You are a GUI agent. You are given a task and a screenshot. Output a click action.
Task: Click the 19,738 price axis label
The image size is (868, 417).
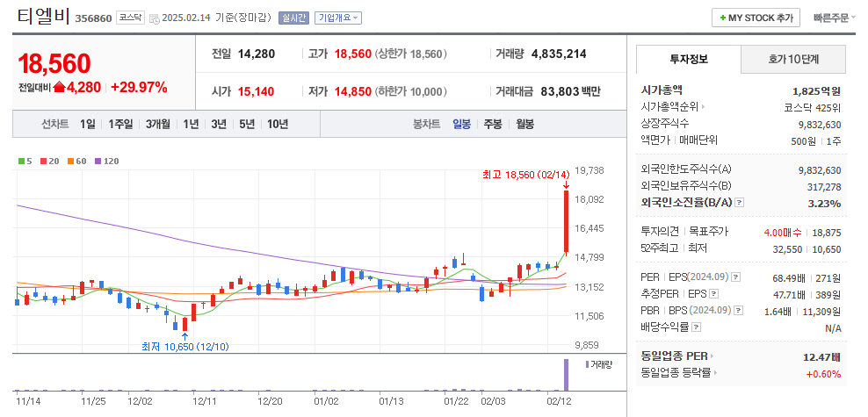click(590, 170)
